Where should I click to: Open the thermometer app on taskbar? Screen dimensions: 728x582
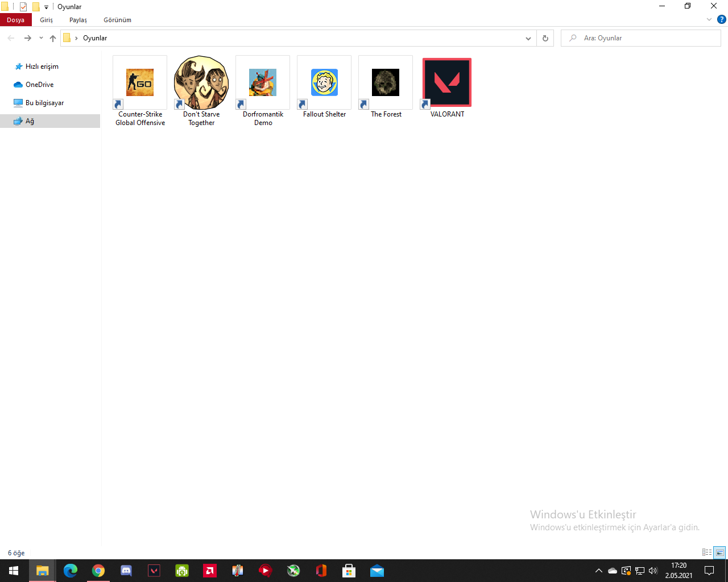point(238,571)
